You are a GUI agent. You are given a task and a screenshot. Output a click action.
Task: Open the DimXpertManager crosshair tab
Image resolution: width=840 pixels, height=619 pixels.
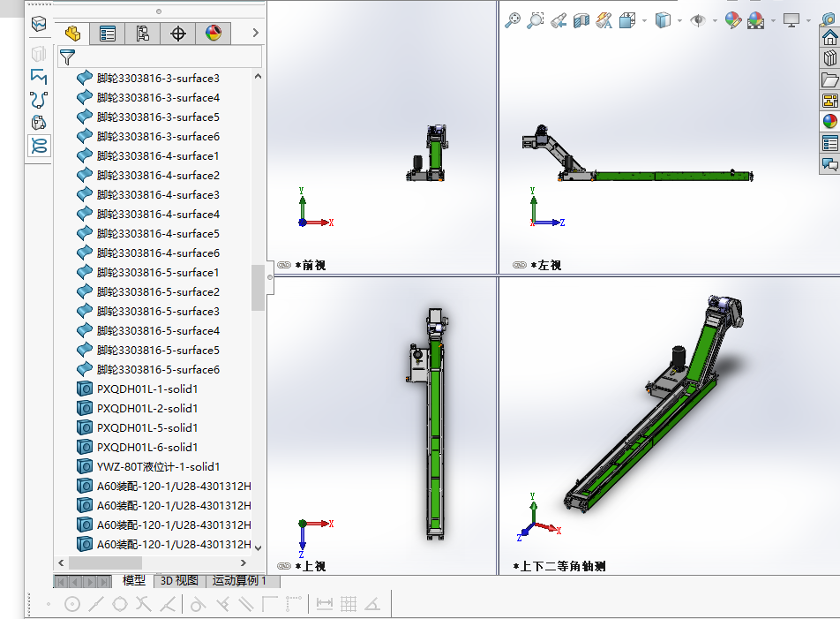tap(178, 34)
